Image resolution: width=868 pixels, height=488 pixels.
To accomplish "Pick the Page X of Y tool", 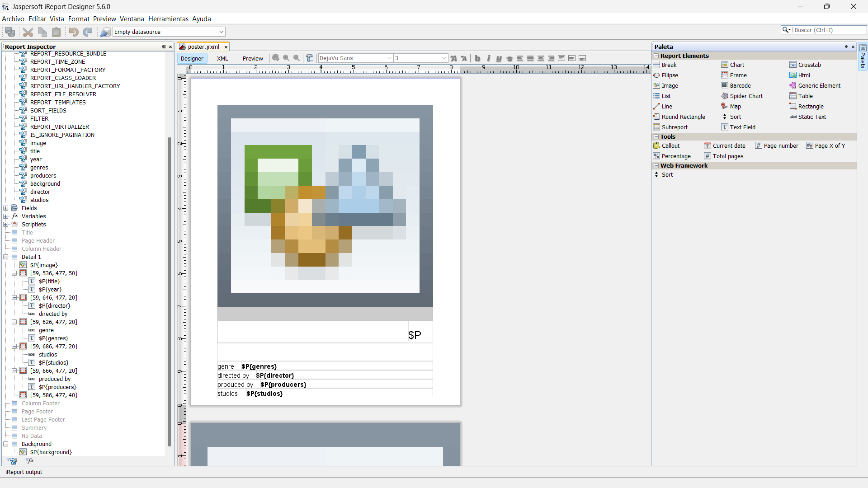I will point(826,145).
